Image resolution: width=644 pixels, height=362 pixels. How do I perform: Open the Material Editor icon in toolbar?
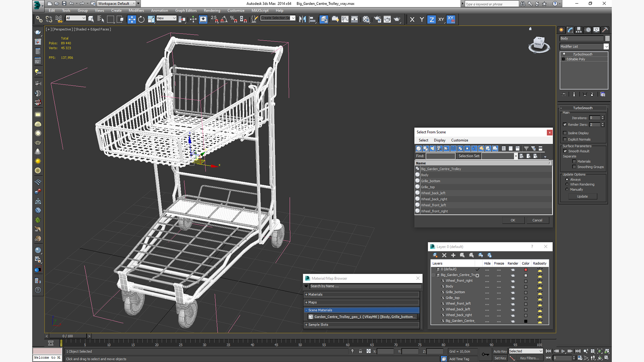pos(366,19)
